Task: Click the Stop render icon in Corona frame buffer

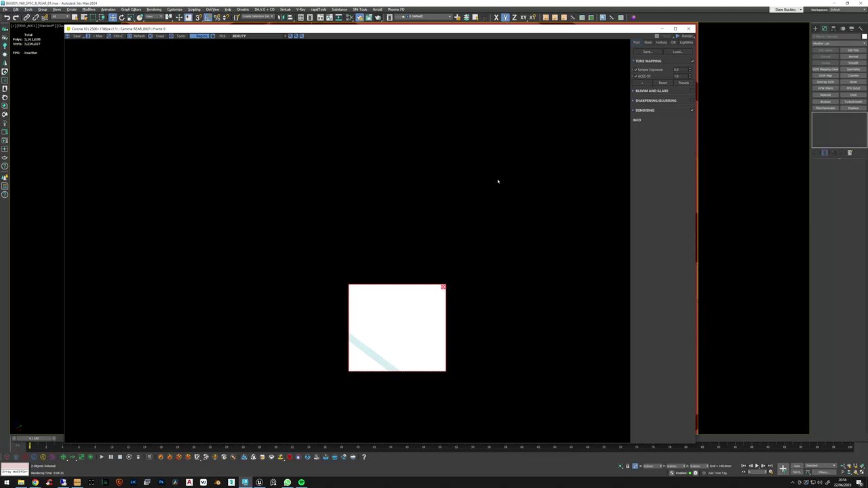Action: (x=656, y=36)
